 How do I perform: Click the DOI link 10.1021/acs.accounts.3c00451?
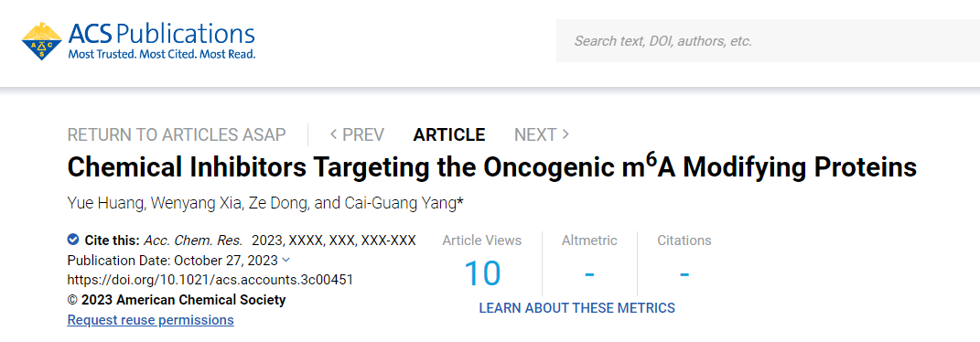point(210,280)
